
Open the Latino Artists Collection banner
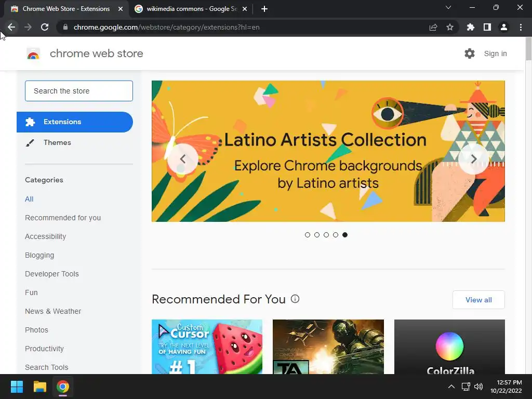tap(328, 151)
